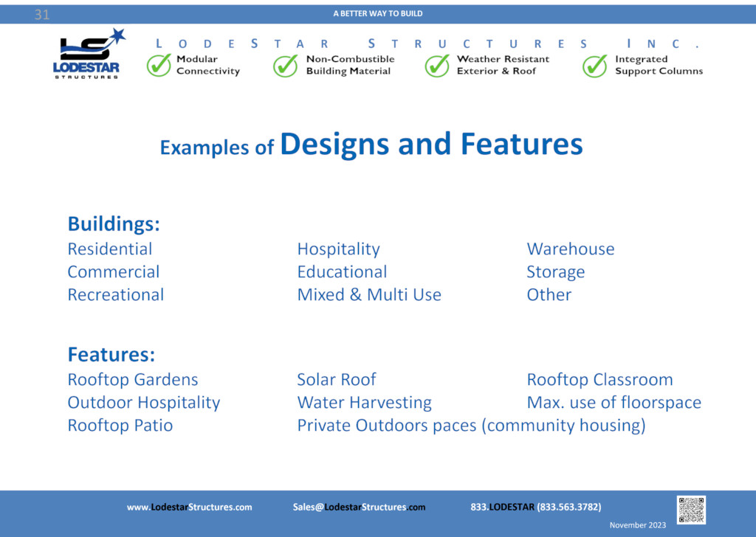Click the Modular Connectivity green checkmark icon

coord(159,65)
